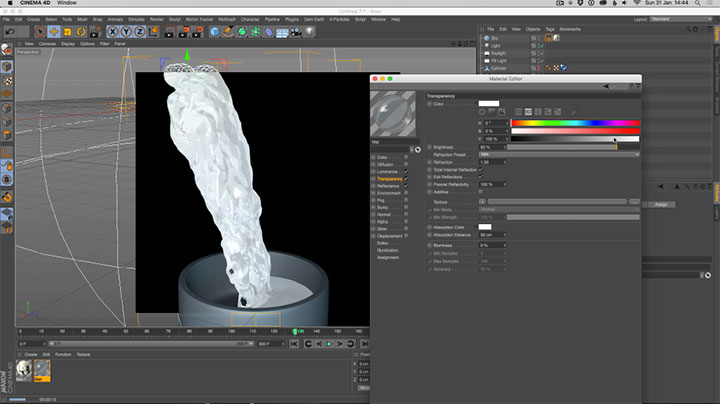Viewport: 720px width, 404px height.
Task: Open Texture menu in material manager
Action: click(83, 354)
